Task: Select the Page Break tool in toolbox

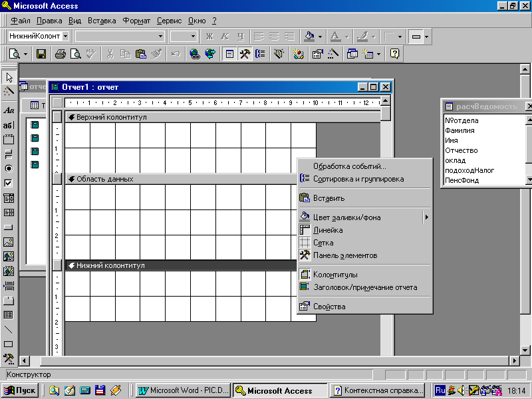Action: click(9, 286)
